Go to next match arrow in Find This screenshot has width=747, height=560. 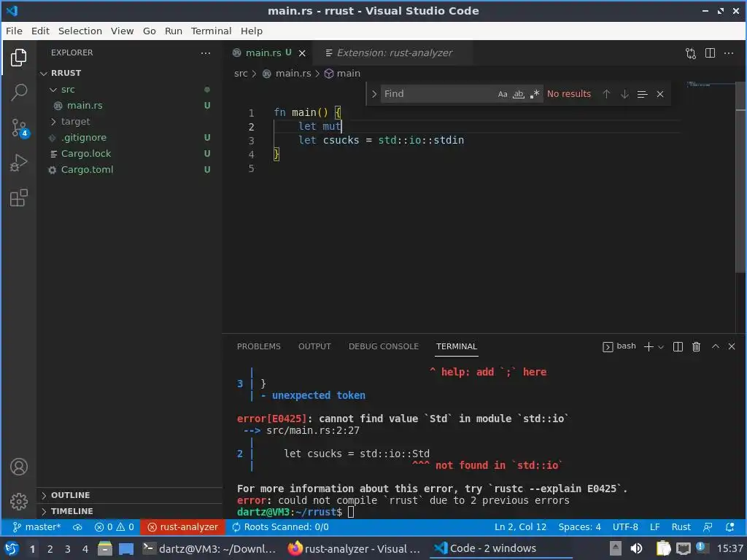[624, 94]
